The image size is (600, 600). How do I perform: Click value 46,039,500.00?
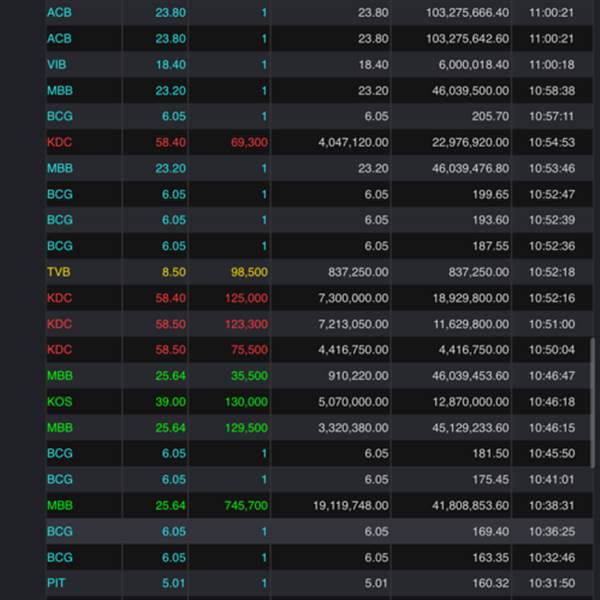click(x=470, y=90)
